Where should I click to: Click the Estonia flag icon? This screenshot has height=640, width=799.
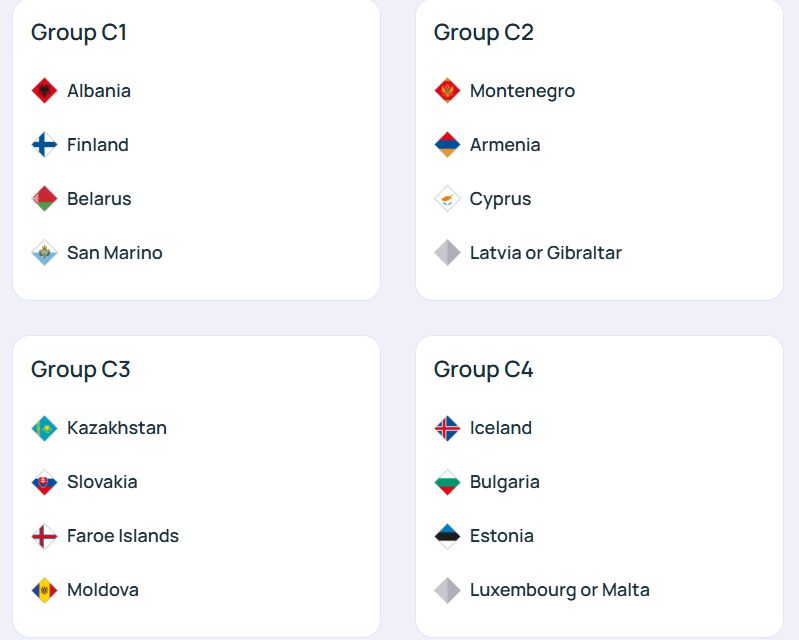coord(447,536)
